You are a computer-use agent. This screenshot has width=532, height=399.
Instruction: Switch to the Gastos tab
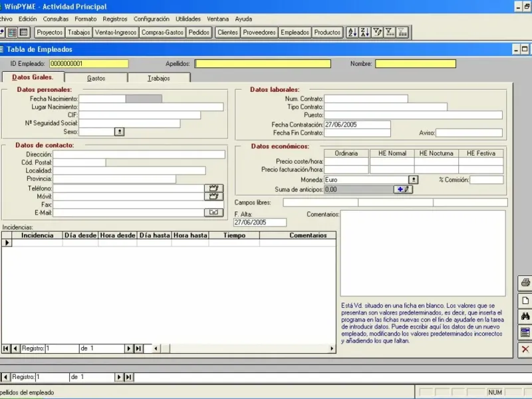click(x=96, y=78)
